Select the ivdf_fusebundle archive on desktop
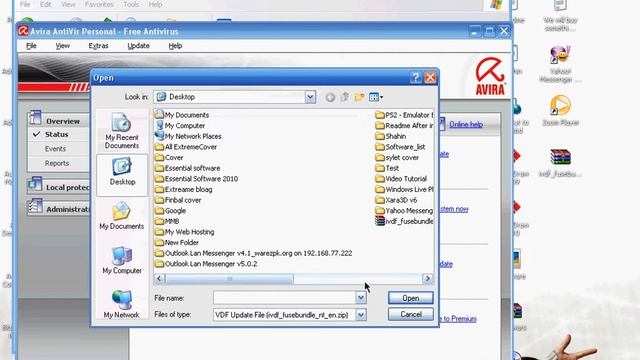This screenshot has width=640, height=360. (560, 163)
